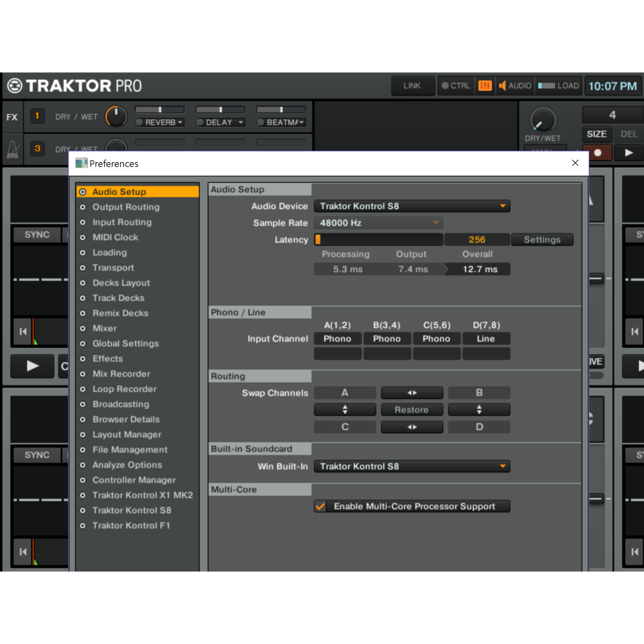Open the BEATMASH effect selector dropdown
This screenshot has width=644, height=644.
click(285, 122)
